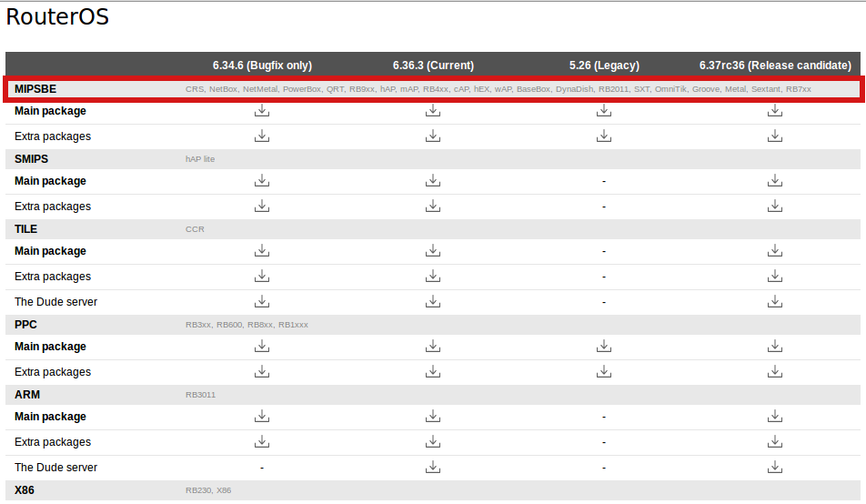866x504 pixels.
Task: Select the SMIPS section title
Action: [x=32, y=159]
